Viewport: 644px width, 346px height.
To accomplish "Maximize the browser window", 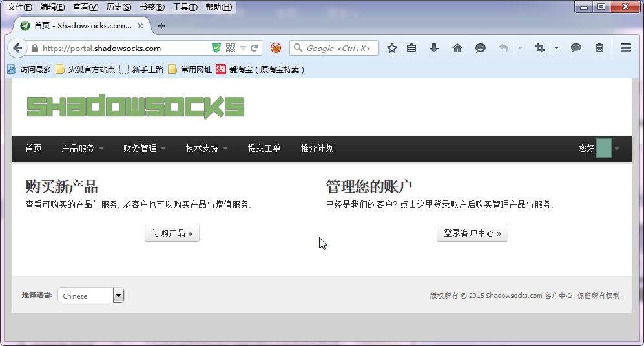I will [x=601, y=6].
